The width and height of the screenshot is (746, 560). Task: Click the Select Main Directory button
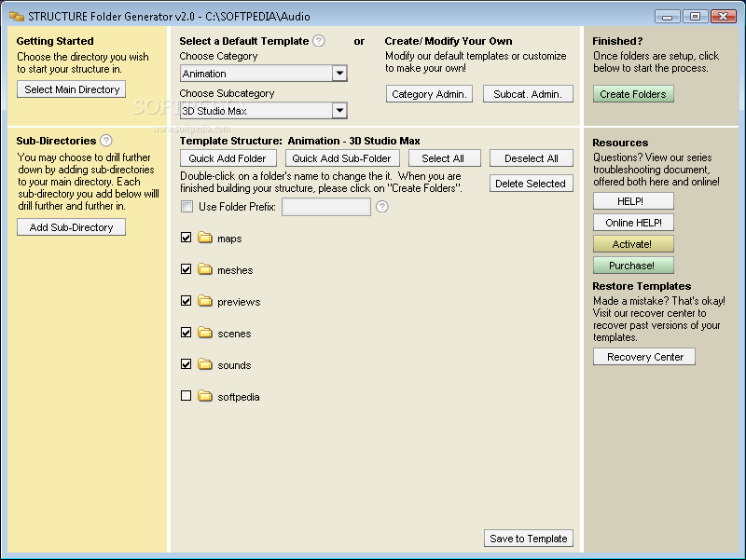(x=72, y=89)
